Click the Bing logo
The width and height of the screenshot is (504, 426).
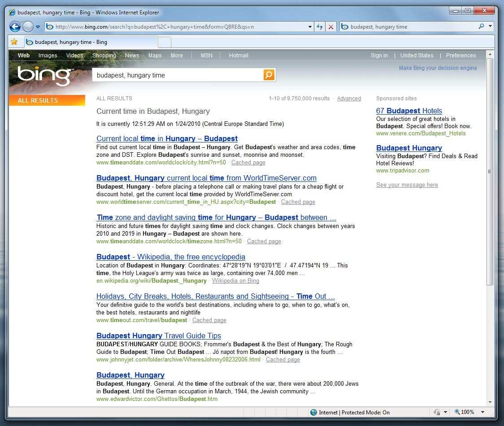[x=44, y=75]
